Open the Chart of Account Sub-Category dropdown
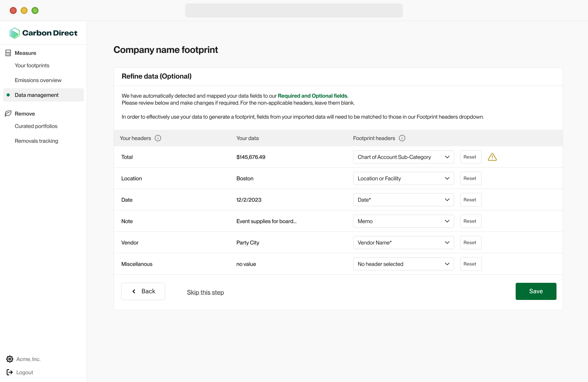The height and width of the screenshot is (382, 588). (x=403, y=157)
